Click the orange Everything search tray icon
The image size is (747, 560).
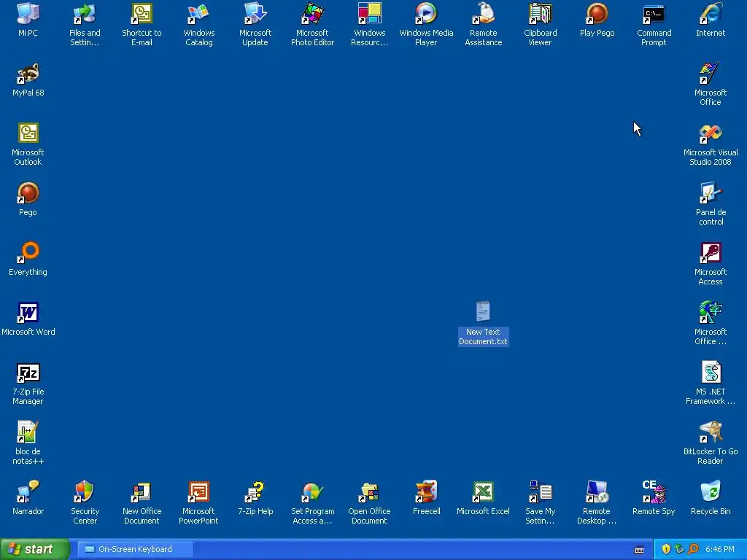pyautogui.click(x=693, y=549)
